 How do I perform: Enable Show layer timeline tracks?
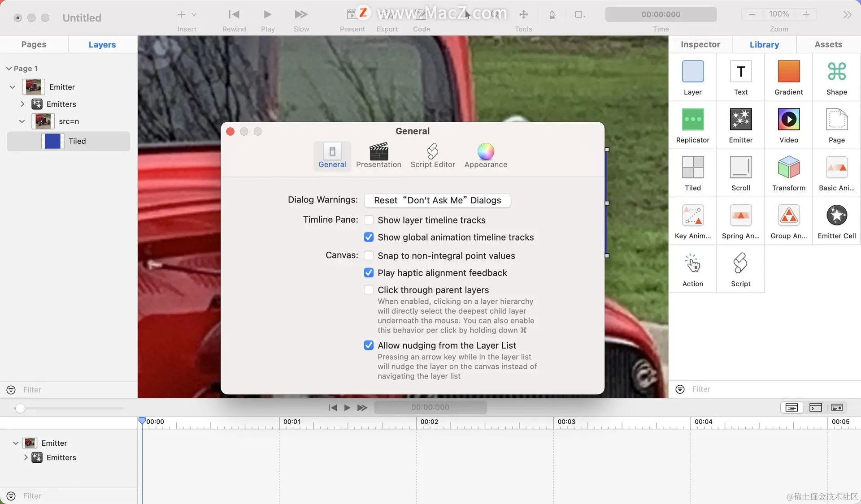(369, 220)
